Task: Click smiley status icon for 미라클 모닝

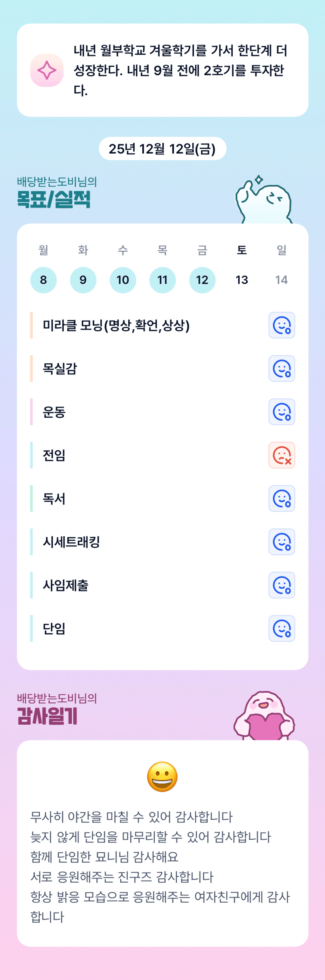Action: pyautogui.click(x=281, y=325)
